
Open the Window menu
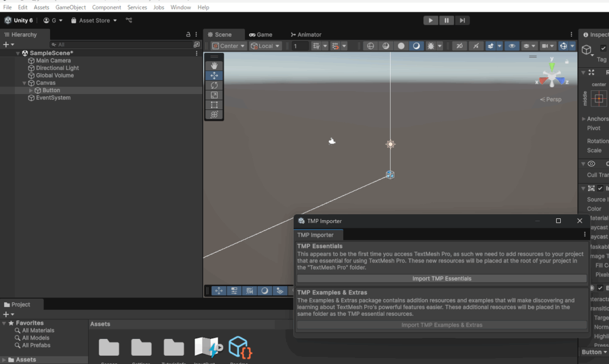[x=181, y=7]
